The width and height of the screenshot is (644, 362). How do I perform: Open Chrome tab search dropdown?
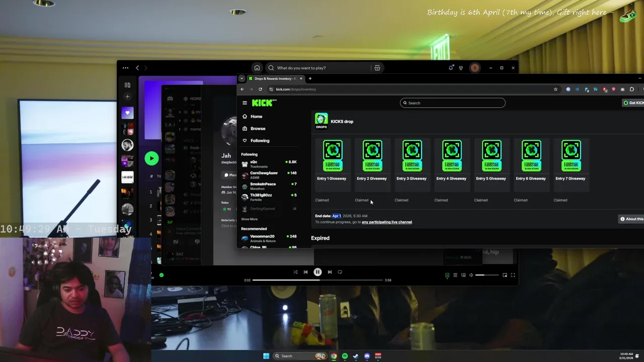tap(242, 78)
